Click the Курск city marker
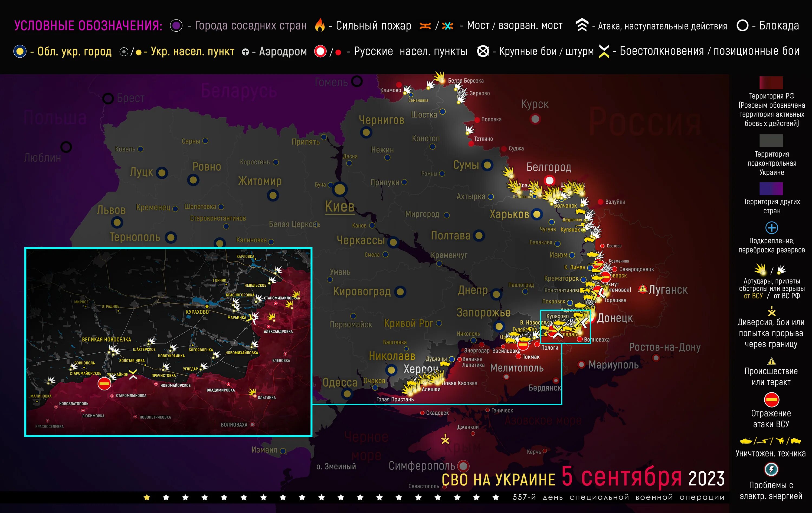The image size is (812, 513). coord(535,119)
